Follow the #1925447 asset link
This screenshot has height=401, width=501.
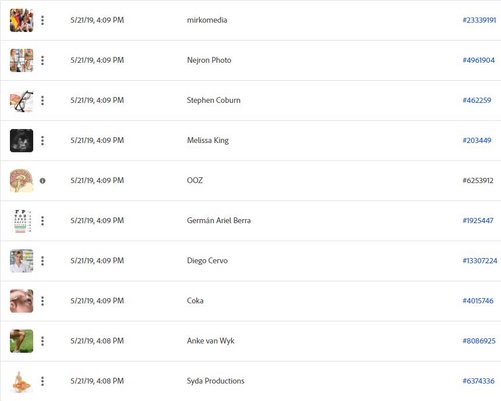tap(478, 220)
